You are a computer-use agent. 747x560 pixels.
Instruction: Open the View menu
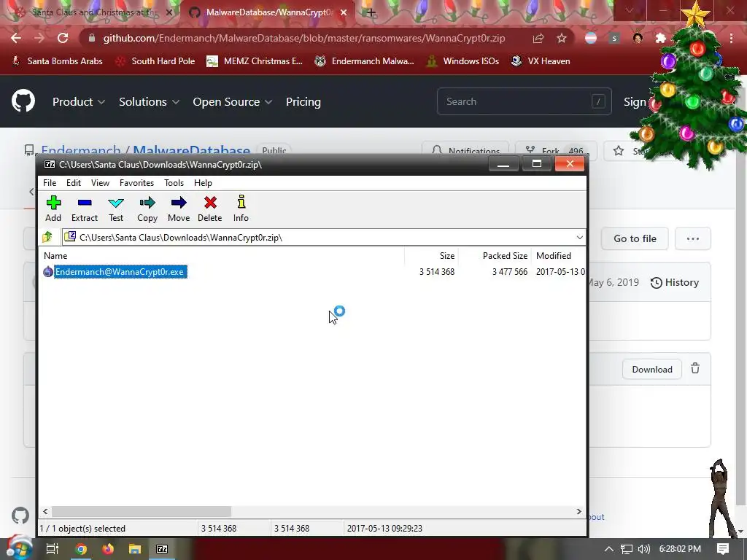click(100, 183)
